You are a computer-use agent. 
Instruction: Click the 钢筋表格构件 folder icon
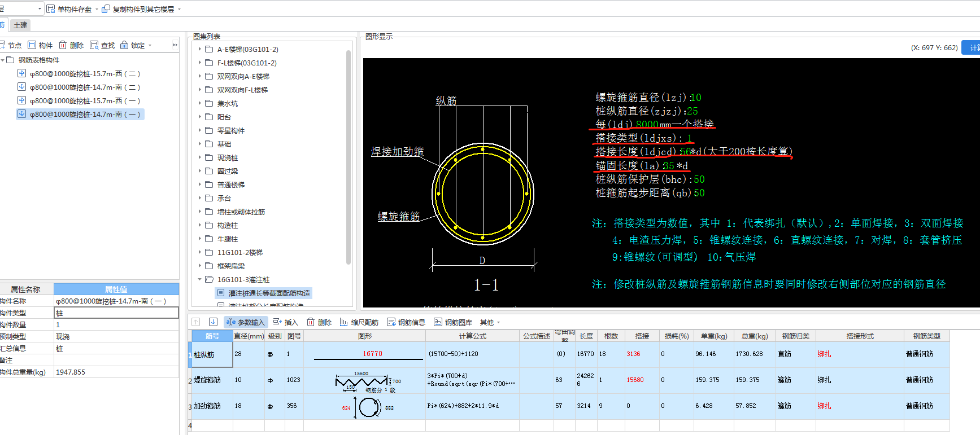click(10, 60)
